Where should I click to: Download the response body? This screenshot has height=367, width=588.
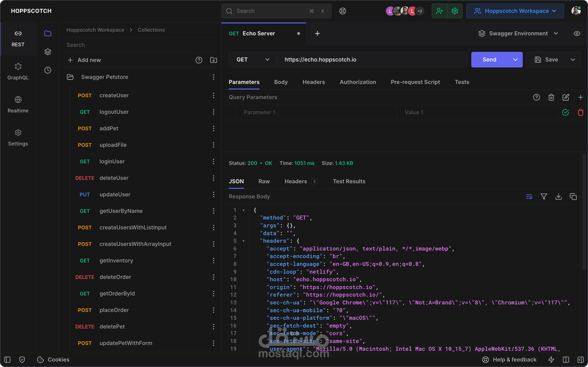pyautogui.click(x=559, y=197)
